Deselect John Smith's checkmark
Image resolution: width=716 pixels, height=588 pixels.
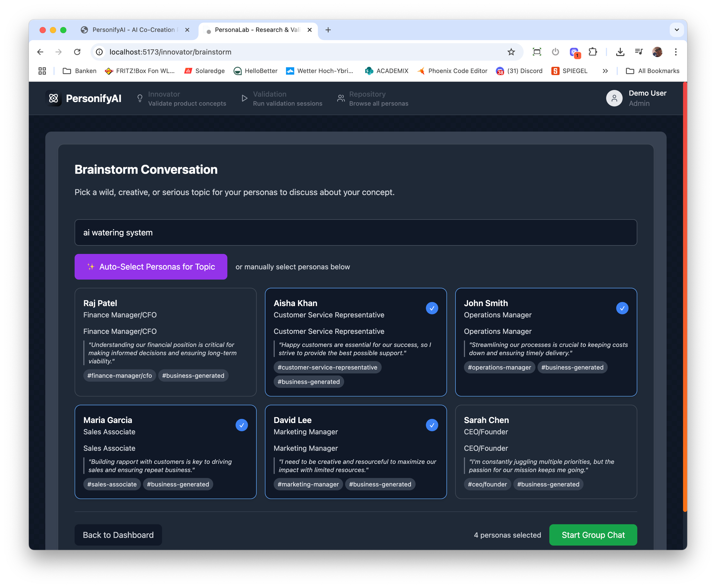[x=622, y=308]
